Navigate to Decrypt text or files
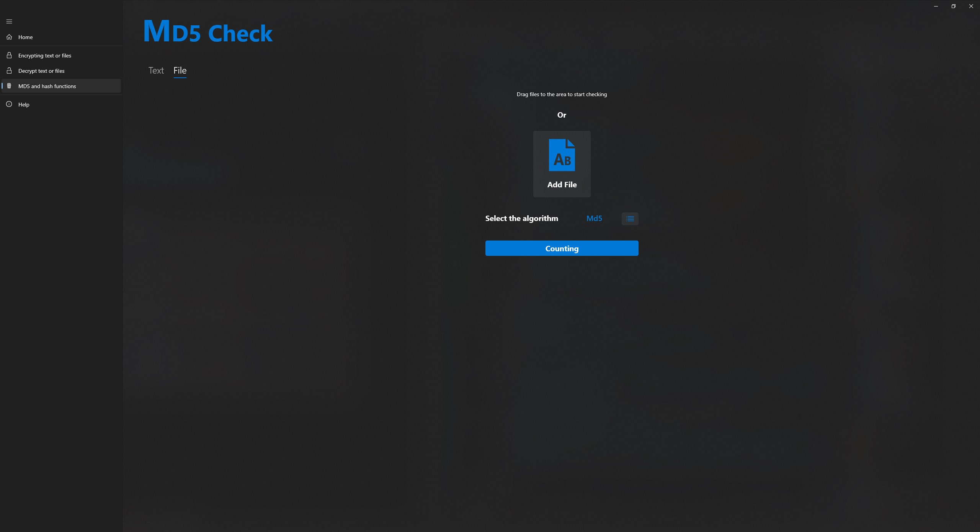 point(41,70)
